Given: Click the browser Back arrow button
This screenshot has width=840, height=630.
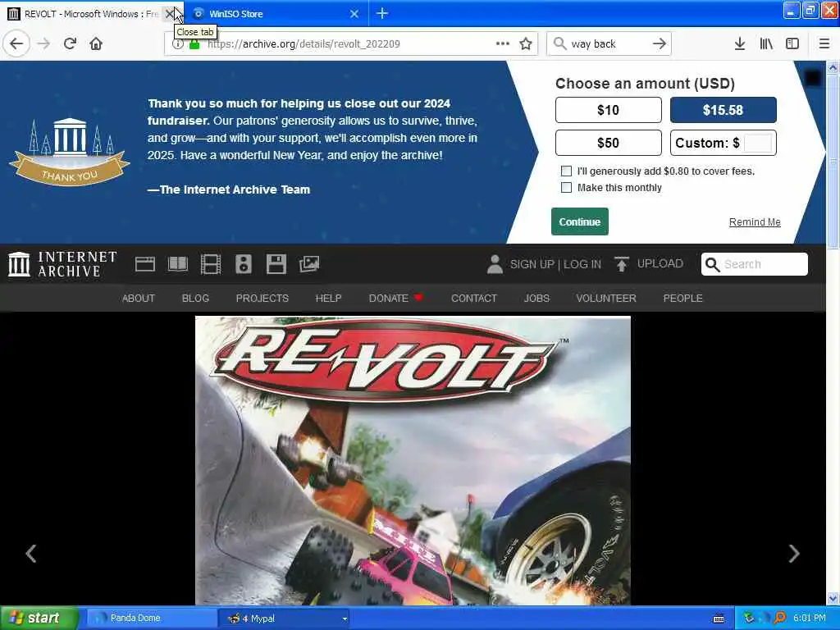Looking at the screenshot, I should point(16,44).
